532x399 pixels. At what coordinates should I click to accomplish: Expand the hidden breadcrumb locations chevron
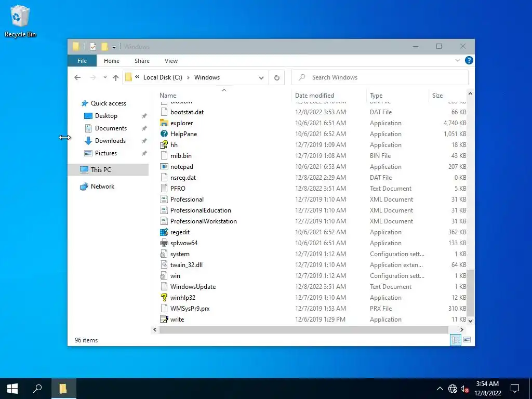137,77
